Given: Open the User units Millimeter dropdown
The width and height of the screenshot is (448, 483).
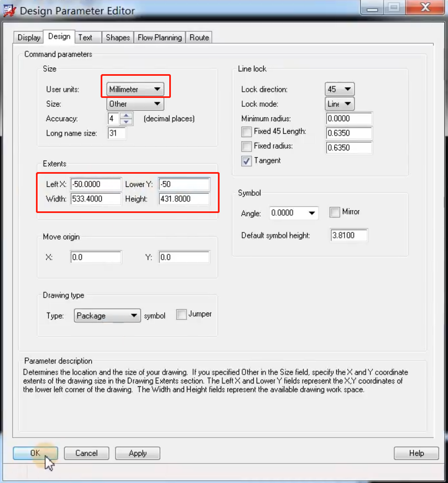Looking at the screenshot, I should pyautogui.click(x=136, y=89).
